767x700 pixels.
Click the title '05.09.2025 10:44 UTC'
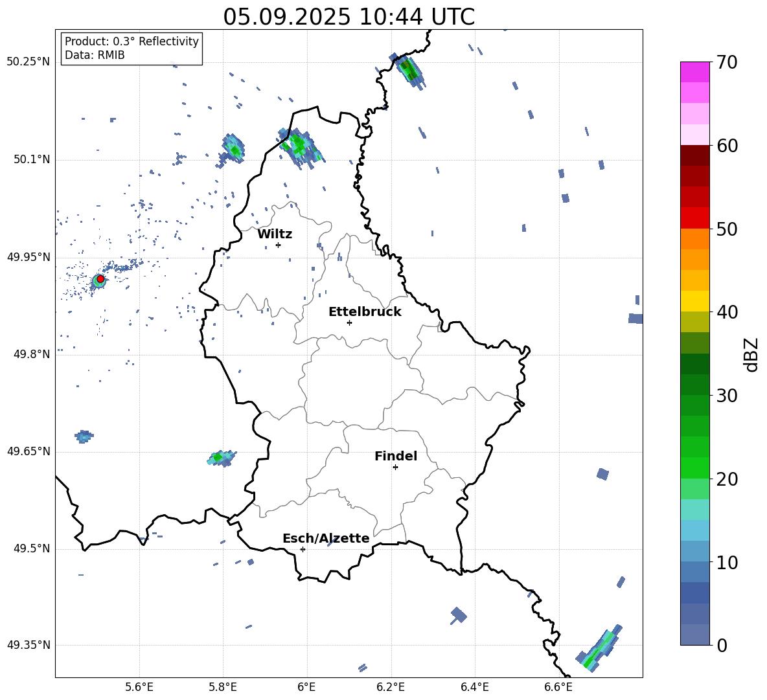click(x=349, y=17)
